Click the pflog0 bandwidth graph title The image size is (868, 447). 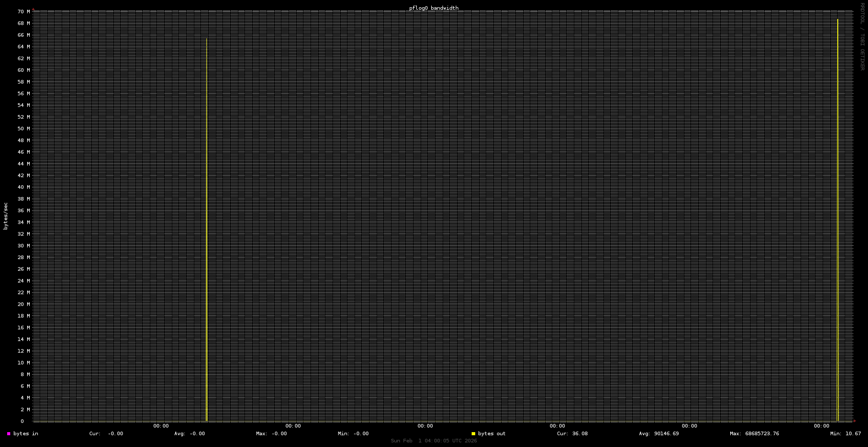point(434,8)
